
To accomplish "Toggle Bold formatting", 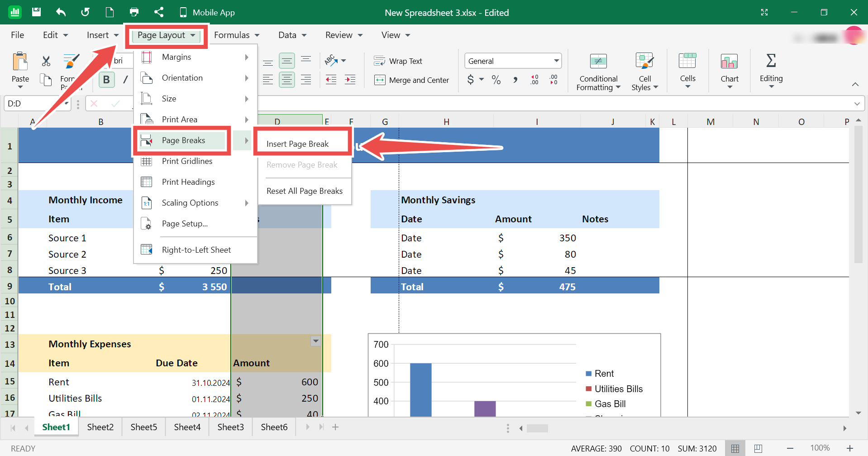I will 106,80.
